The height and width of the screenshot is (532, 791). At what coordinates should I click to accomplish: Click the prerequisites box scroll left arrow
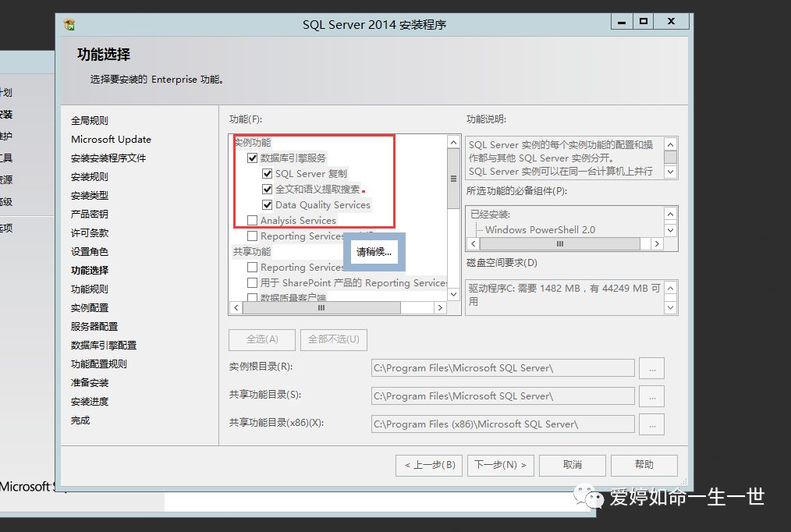(x=474, y=243)
